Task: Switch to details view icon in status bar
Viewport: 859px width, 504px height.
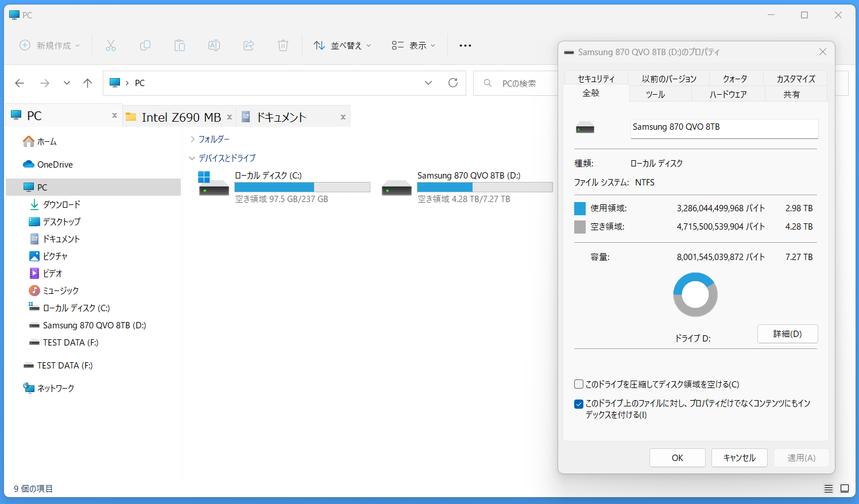Action: point(829,489)
